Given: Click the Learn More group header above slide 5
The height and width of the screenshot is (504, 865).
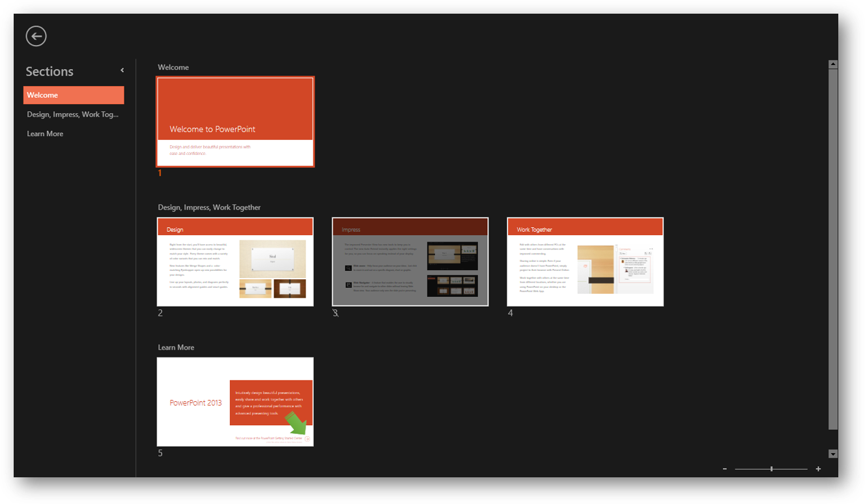Looking at the screenshot, I should (176, 347).
